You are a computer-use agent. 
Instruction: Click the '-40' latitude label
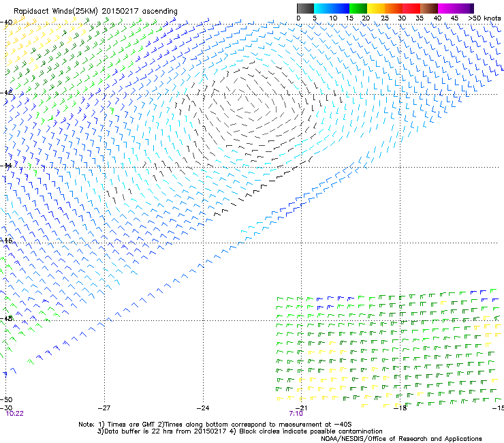6,22
